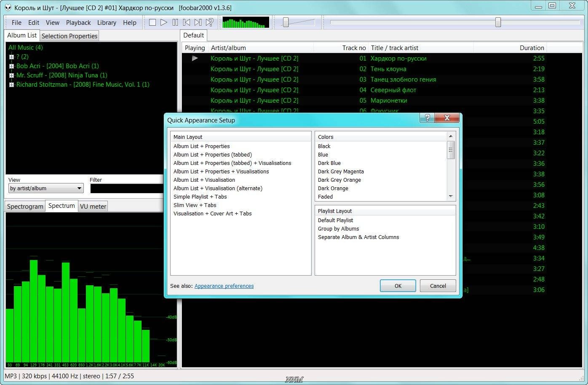Screen dimensions: 588x385
Task: Click the Title / track artist column header
Action: tap(421, 48)
